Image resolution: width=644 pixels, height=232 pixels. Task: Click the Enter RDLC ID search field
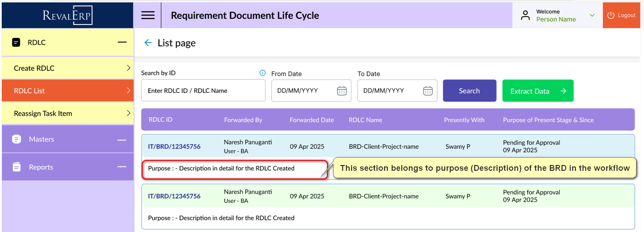pyautogui.click(x=203, y=91)
